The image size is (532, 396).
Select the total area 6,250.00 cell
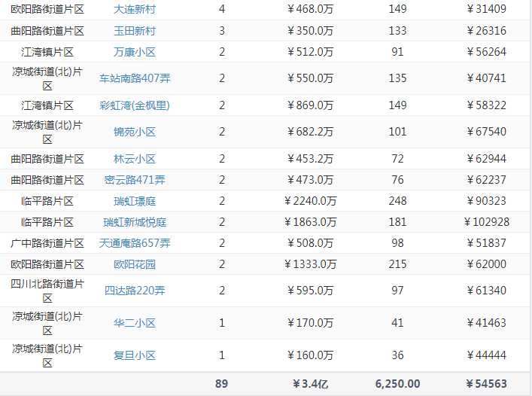point(397,384)
